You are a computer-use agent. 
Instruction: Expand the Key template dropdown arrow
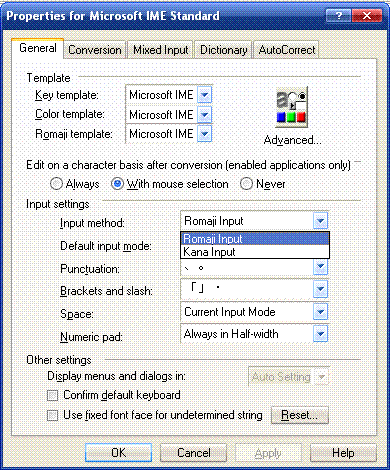click(204, 95)
